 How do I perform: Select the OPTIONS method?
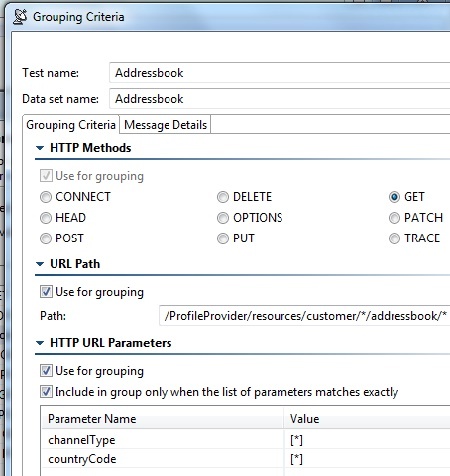pyautogui.click(x=223, y=218)
